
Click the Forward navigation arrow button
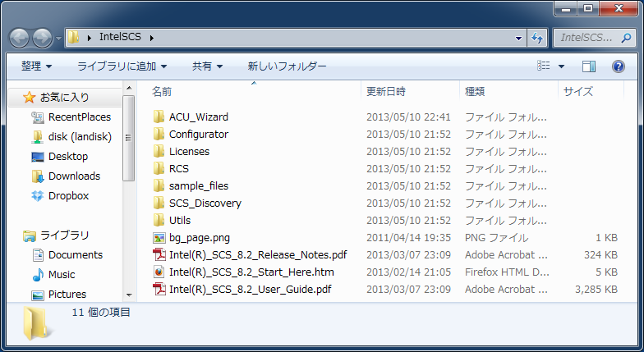pos(43,38)
